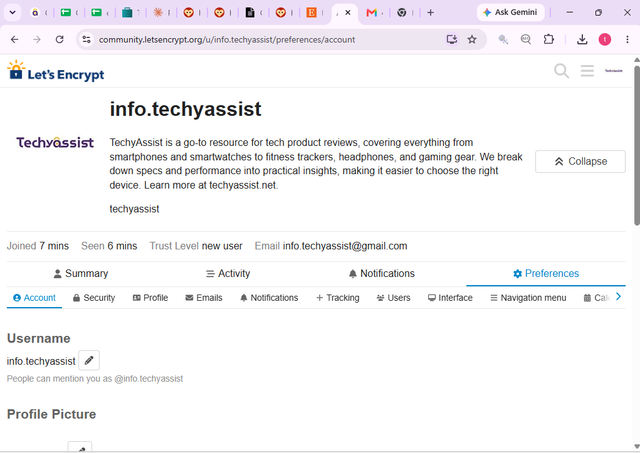Install the app via address bar icon
640x453 pixels.
point(452,40)
